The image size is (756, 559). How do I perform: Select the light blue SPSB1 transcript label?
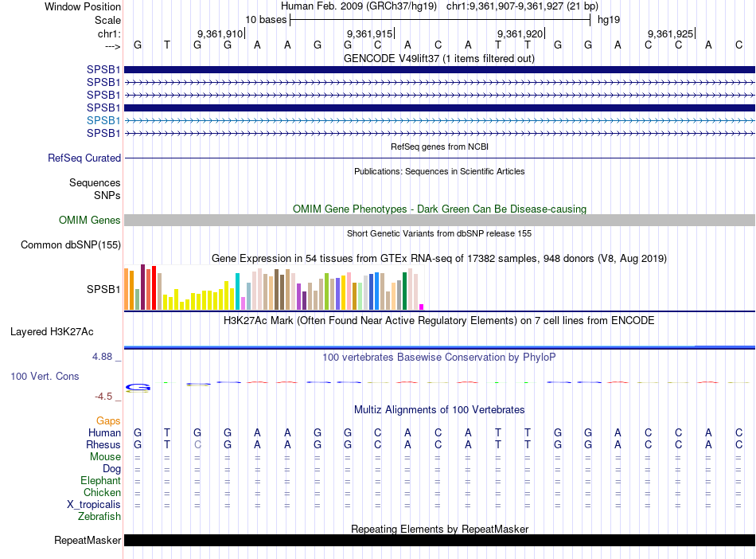point(103,120)
